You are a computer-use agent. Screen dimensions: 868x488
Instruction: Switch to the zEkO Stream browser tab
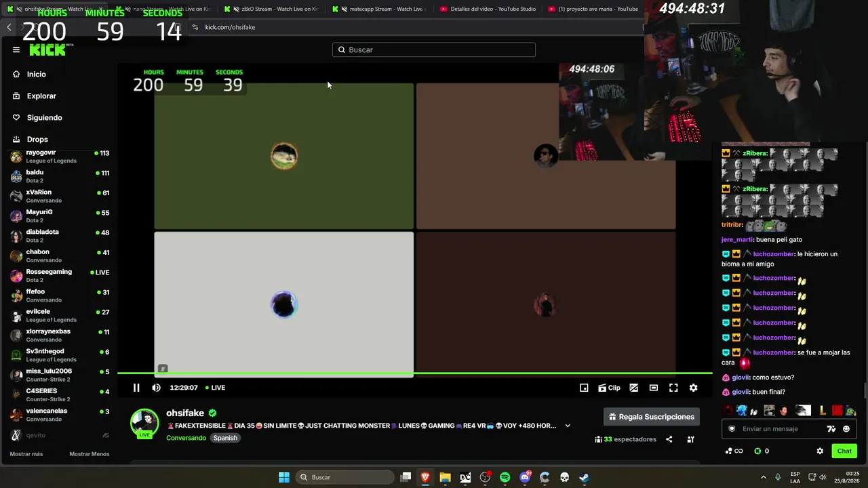pyautogui.click(x=271, y=9)
